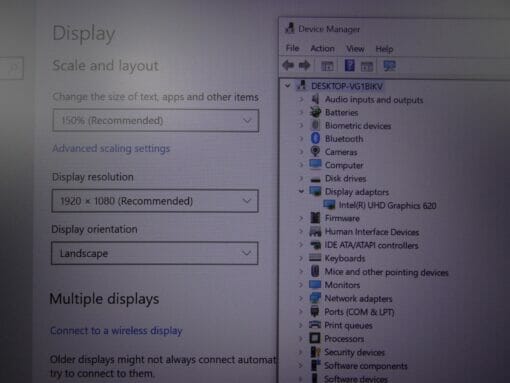
Task: Open the View menu
Action: [355, 49]
